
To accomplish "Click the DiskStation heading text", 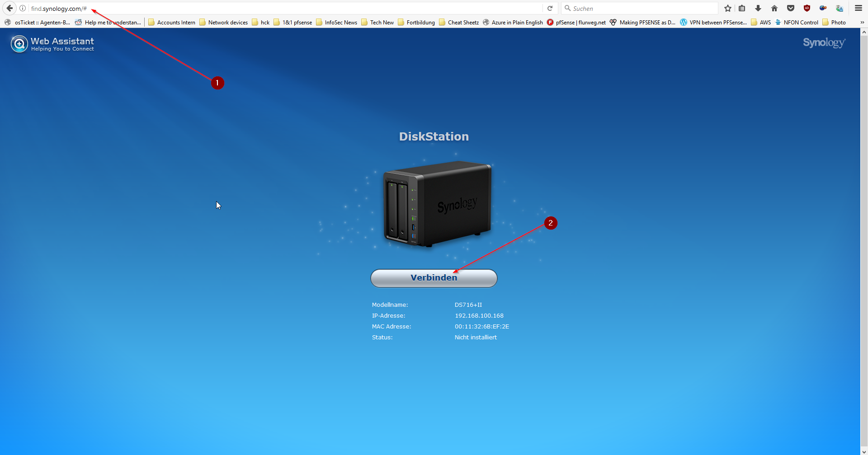I will [434, 136].
